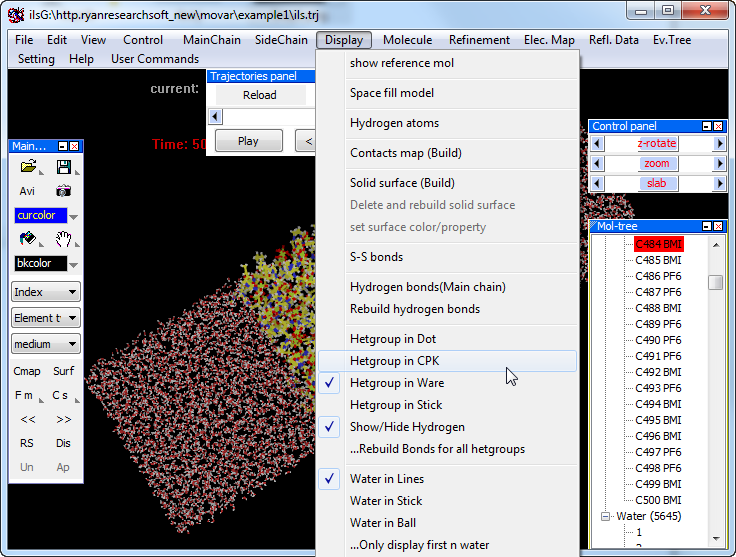Open the SideChain menu
Screen dimensions: 736x557
tap(281, 40)
